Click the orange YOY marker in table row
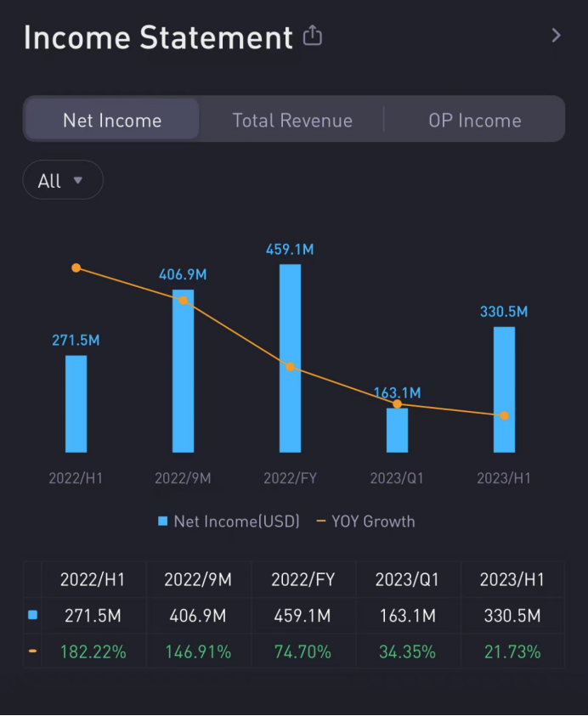Image resolution: width=588 pixels, height=716 pixels. (32, 651)
